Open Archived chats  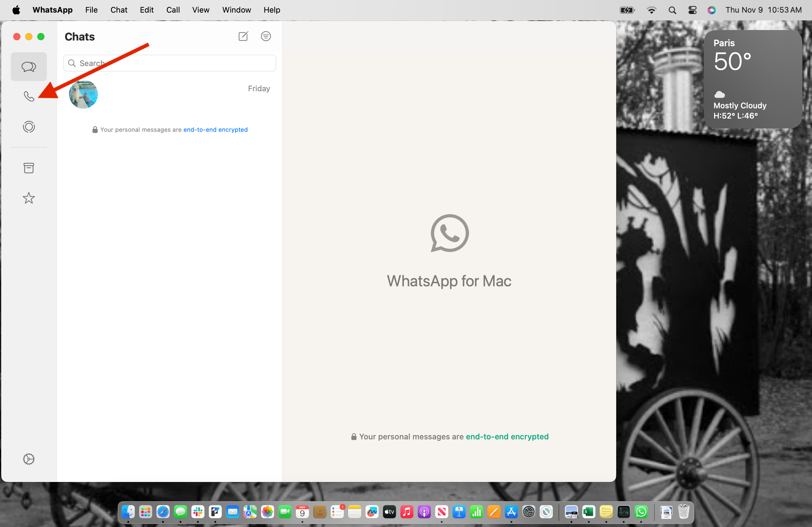[29, 168]
